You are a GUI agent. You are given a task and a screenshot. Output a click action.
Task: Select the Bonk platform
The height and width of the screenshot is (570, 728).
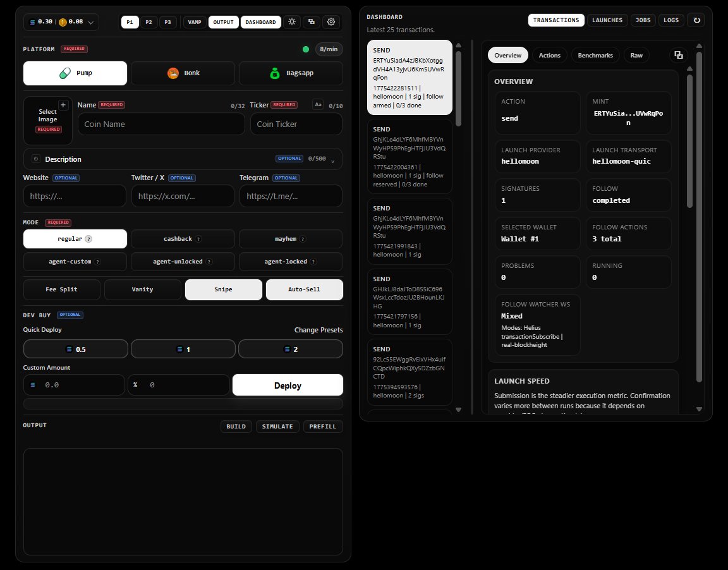183,73
